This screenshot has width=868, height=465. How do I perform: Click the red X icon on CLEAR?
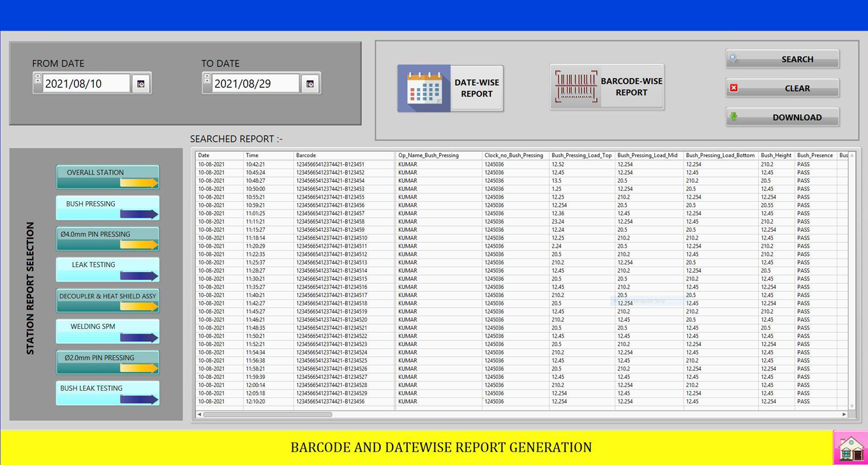coord(734,88)
